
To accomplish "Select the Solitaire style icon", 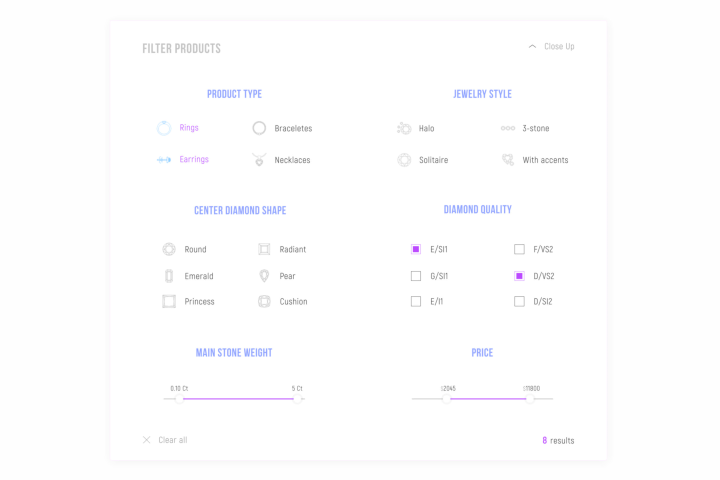I will coord(404,160).
